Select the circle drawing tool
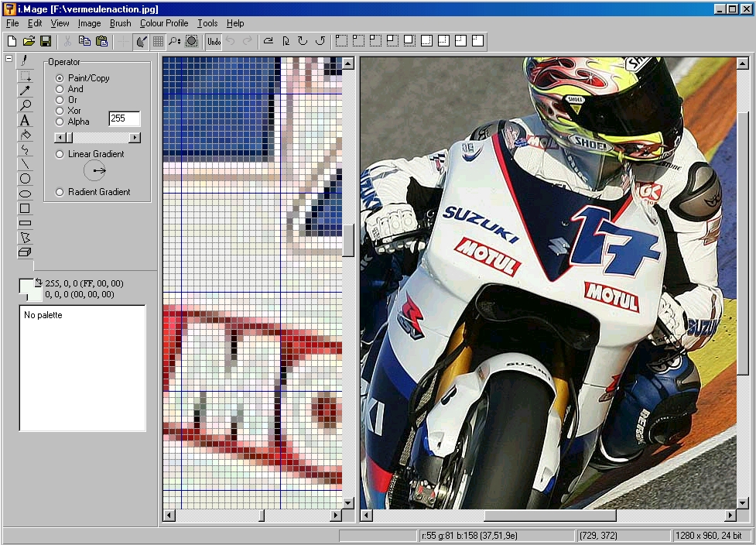756x545 pixels. (x=25, y=179)
